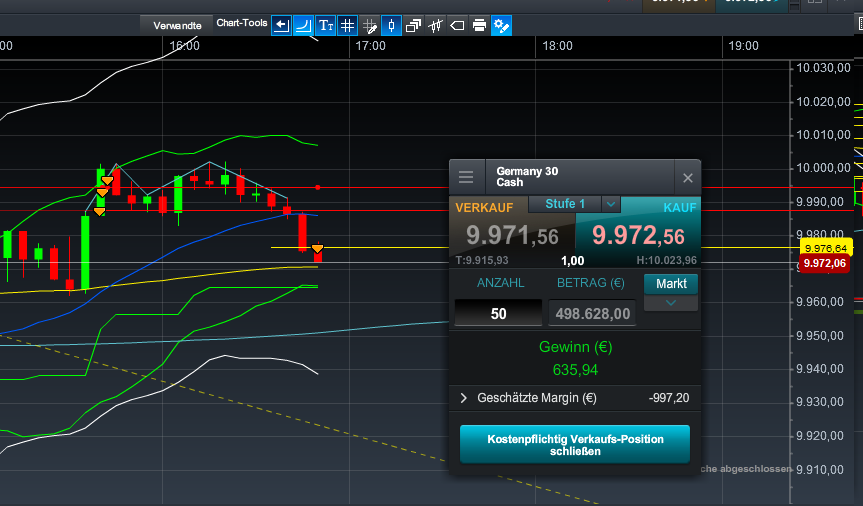Select the candlestick chart type icon

pos(391,25)
